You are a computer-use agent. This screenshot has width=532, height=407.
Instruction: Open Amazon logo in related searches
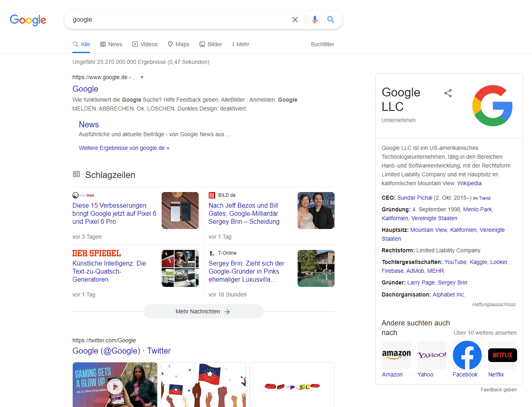[396, 355]
